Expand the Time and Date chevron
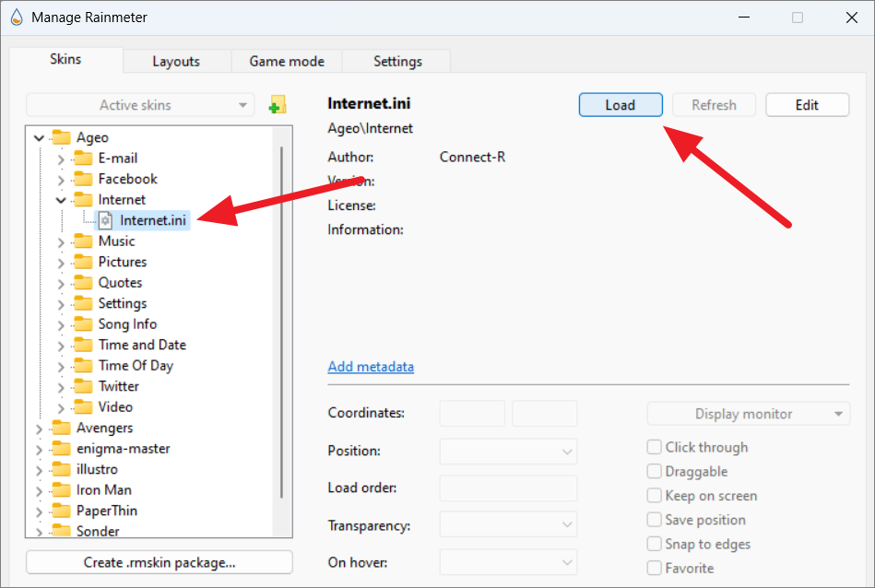The height and width of the screenshot is (588, 875). pyautogui.click(x=61, y=346)
